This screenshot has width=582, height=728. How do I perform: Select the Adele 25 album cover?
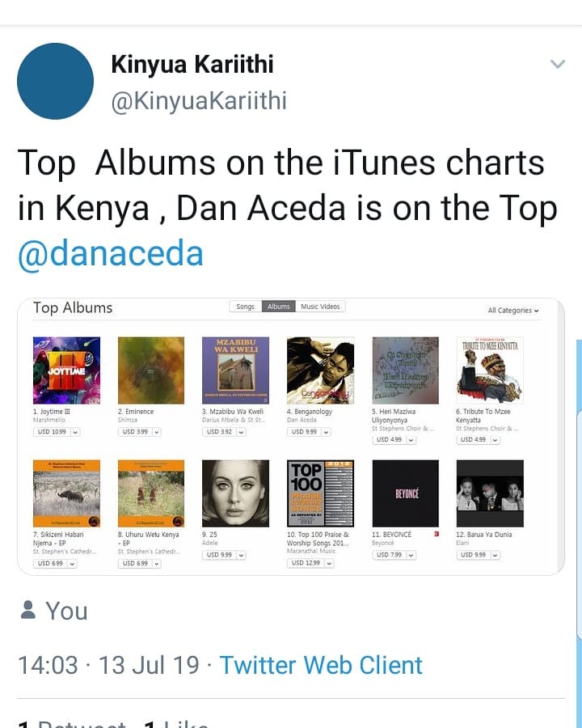[x=235, y=493]
